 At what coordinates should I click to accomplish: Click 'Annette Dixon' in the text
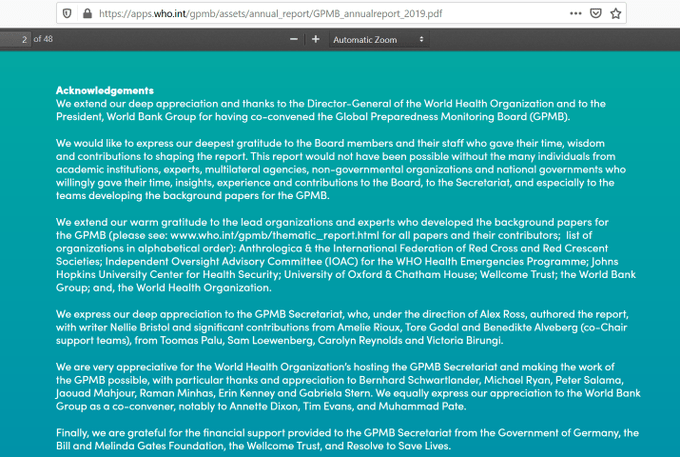click(263, 407)
